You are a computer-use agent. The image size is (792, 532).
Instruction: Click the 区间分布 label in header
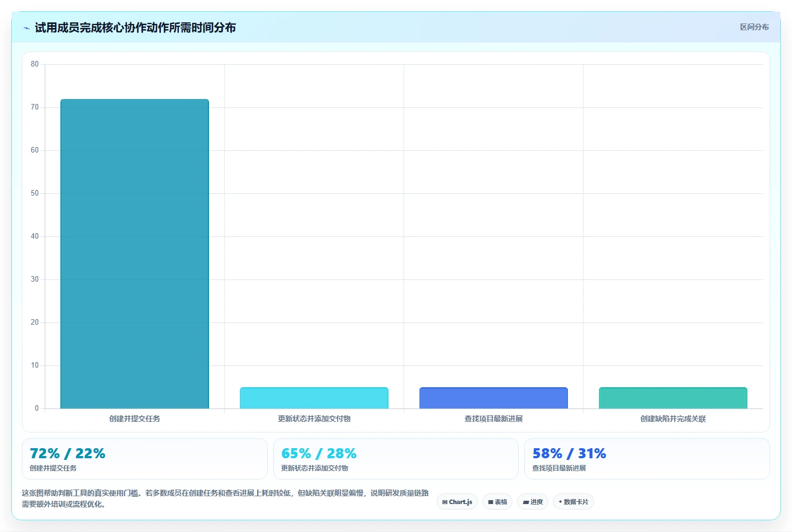755,27
